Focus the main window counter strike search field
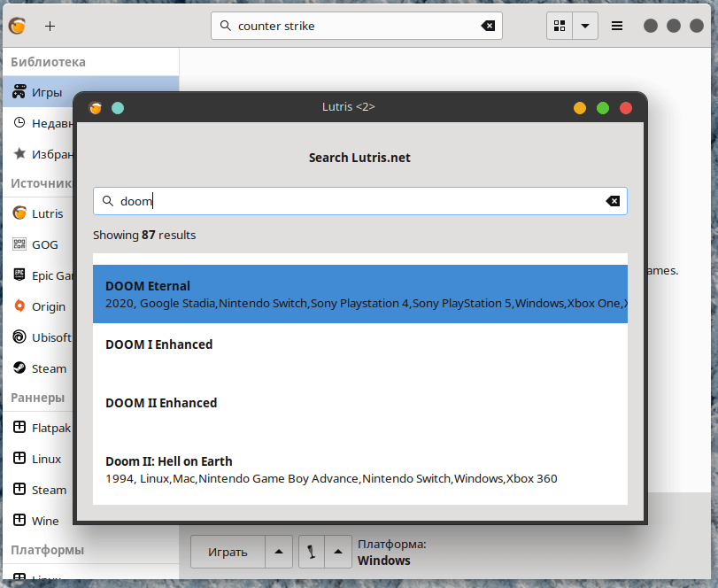The width and height of the screenshot is (718, 588). click(x=356, y=26)
